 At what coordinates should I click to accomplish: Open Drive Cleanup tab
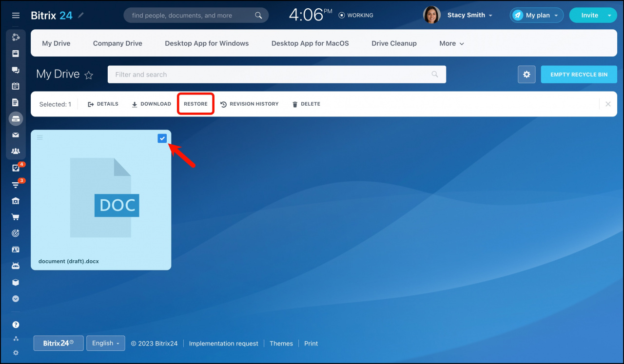[394, 43]
